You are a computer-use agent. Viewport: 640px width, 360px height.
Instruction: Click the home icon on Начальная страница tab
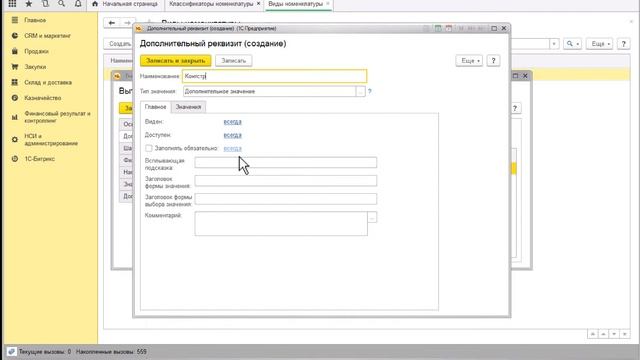(95, 4)
